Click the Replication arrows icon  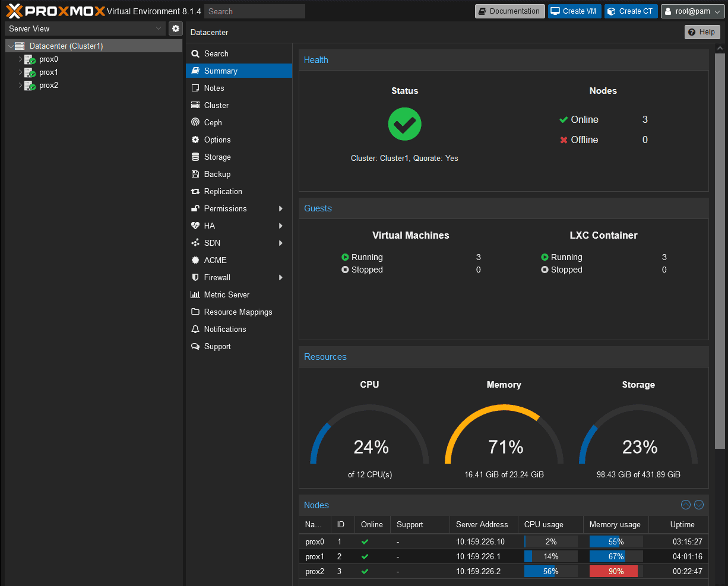tap(195, 191)
